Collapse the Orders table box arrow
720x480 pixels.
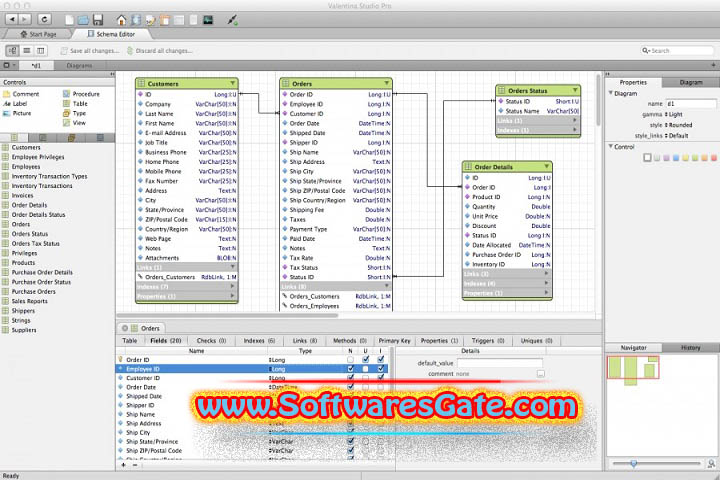(387, 83)
